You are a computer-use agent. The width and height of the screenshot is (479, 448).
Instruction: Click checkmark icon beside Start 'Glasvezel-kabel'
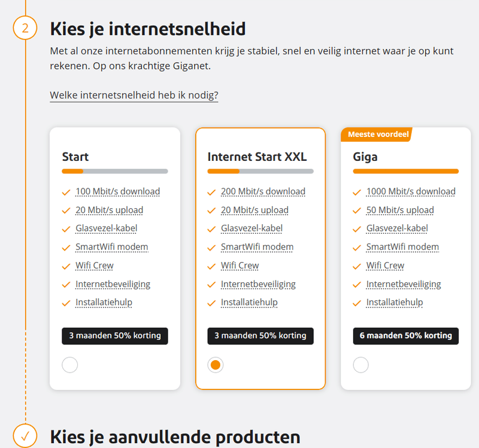tap(66, 229)
